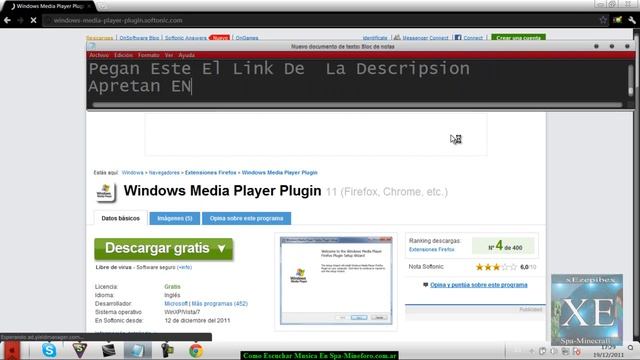This screenshot has height=360, width=640.
Task: Click the extension icon beside the star
Action: coord(618,20)
